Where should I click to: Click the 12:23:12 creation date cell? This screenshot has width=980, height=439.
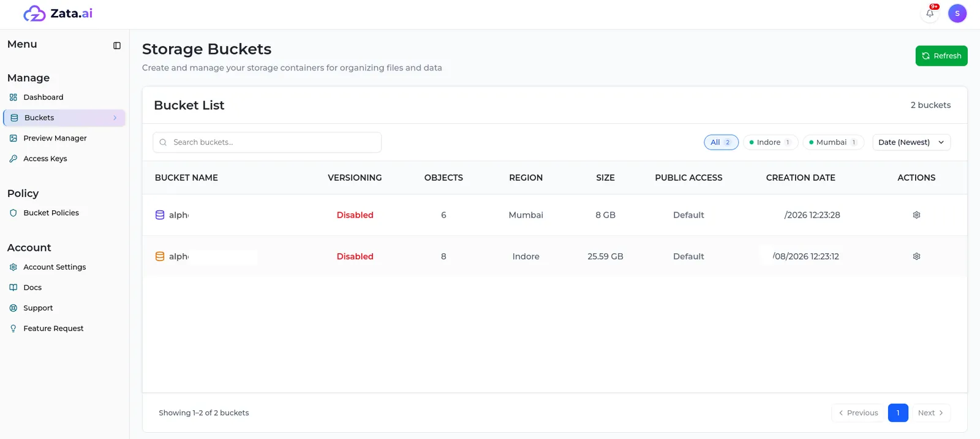click(x=806, y=256)
